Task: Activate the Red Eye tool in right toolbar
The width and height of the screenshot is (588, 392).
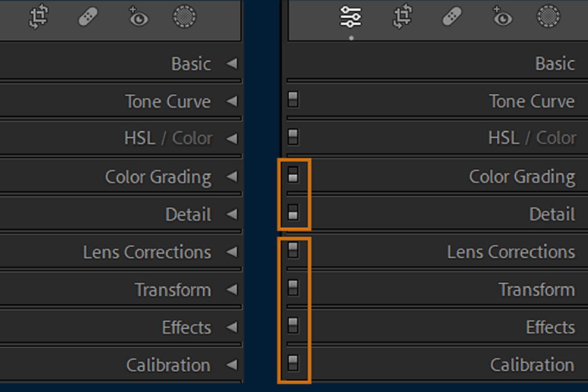Action: tap(501, 17)
